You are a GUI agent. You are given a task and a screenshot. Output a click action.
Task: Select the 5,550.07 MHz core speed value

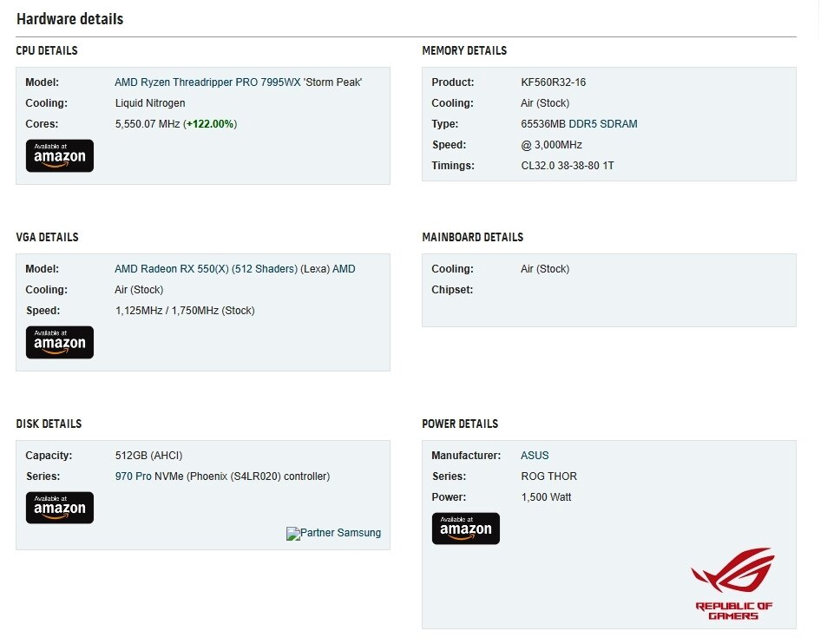pos(148,124)
